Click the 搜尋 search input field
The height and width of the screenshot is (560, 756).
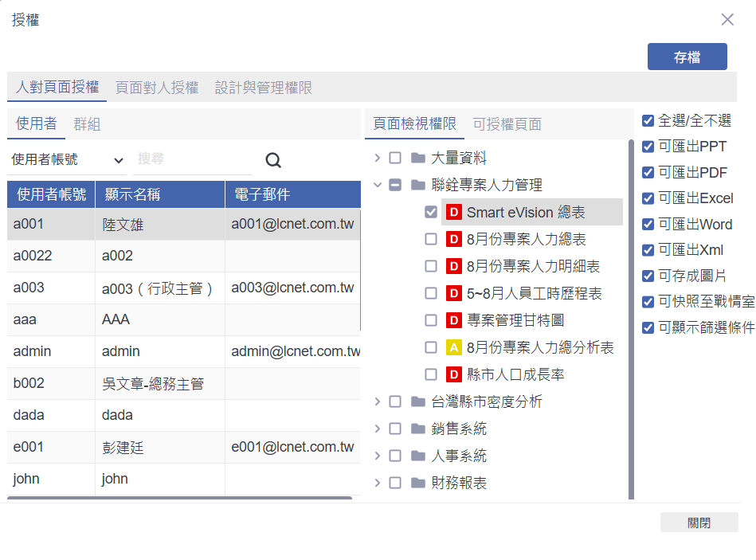coord(191,160)
